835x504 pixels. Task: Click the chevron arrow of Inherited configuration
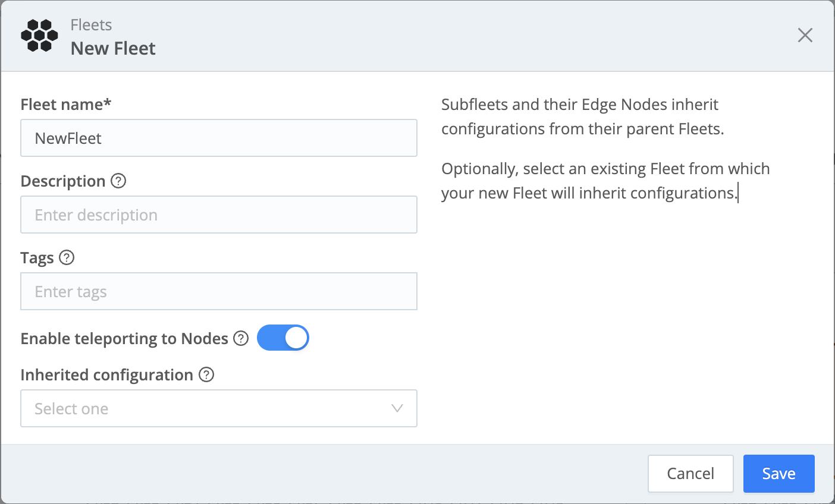pos(397,408)
